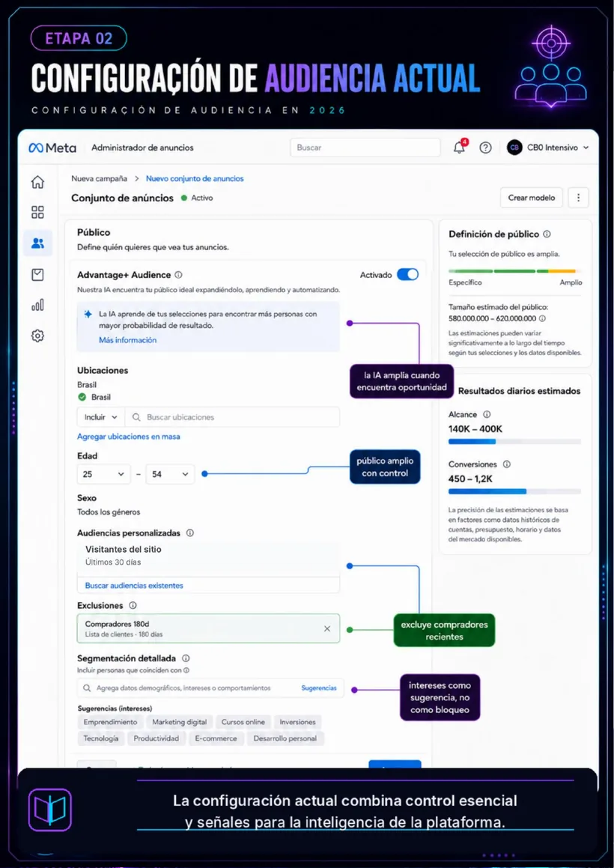
Task: Click the Conversiones progress bar
Action: (x=515, y=491)
